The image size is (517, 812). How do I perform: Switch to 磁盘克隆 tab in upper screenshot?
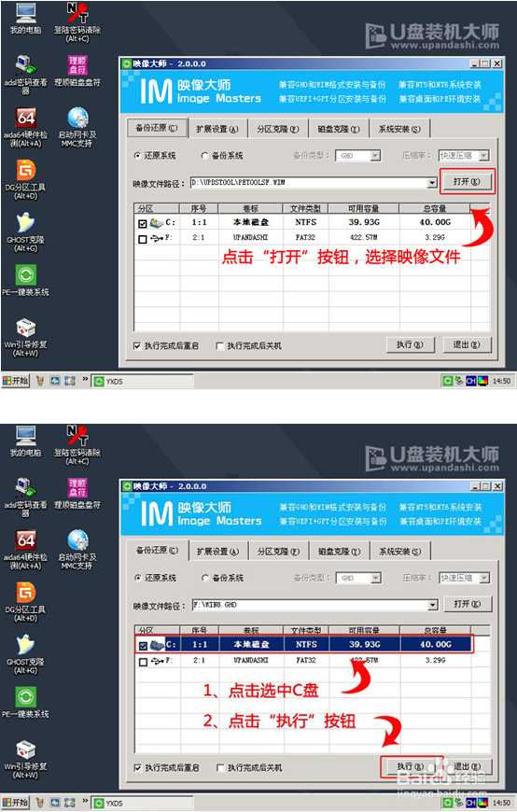[x=338, y=129]
